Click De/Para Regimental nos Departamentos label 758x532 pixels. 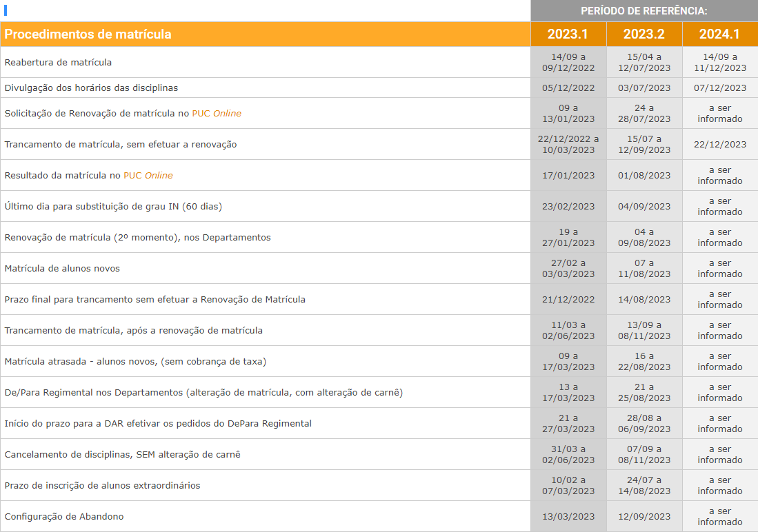point(203,392)
